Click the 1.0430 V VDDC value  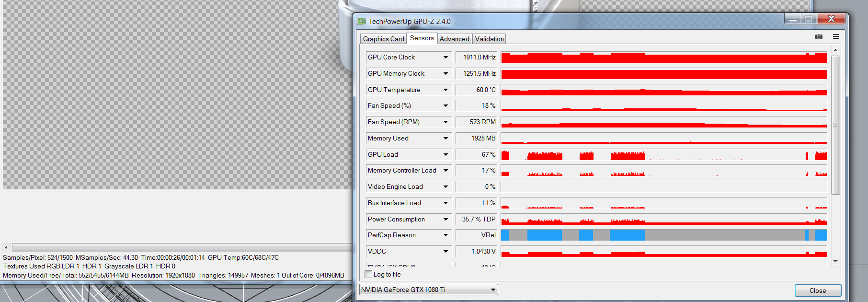point(477,251)
